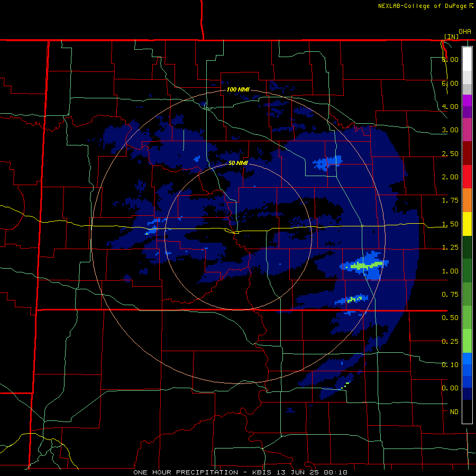Pick the dark red swatch below 2.50
The width and height of the screenshot is (476, 476).
(467, 153)
